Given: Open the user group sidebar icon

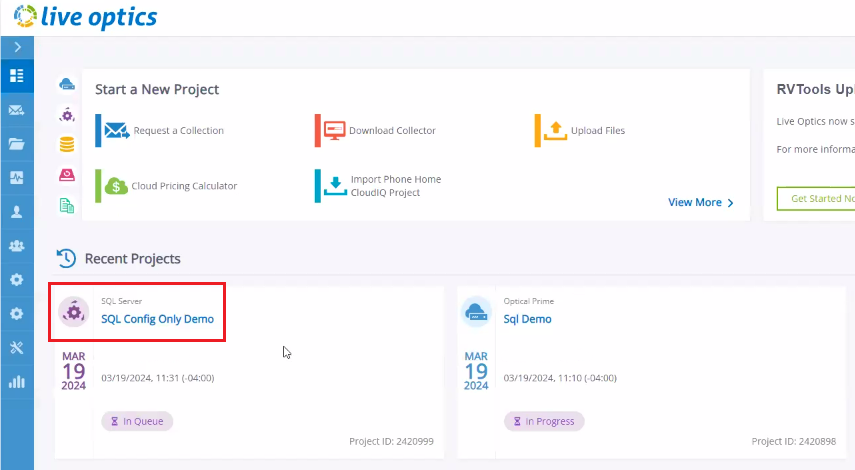Looking at the screenshot, I should pos(17,246).
